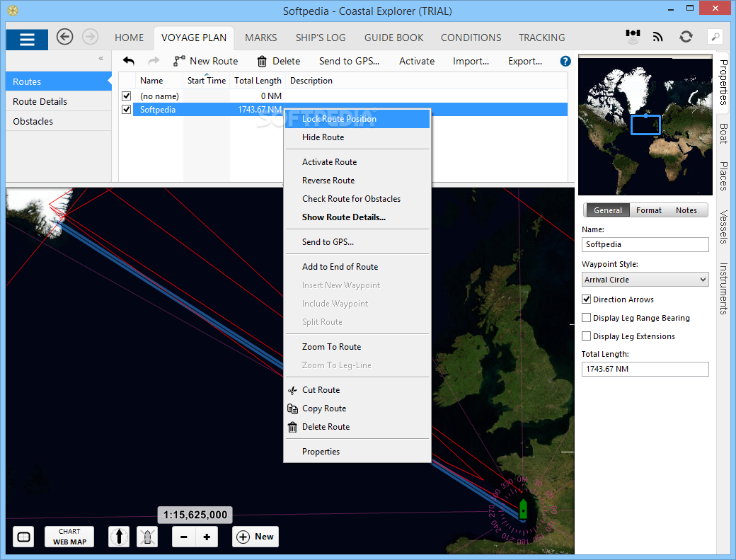Open the main hamburger menu
Screen dimensions: 736x560
point(27,40)
